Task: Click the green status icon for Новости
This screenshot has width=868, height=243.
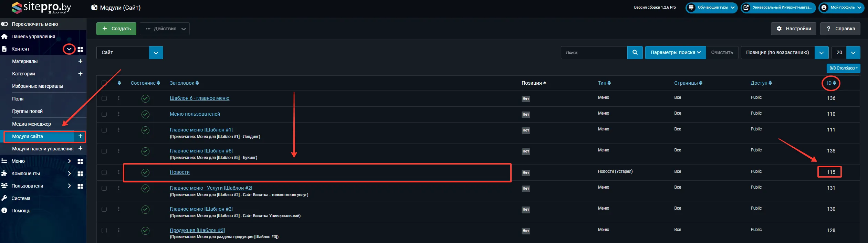Action: (145, 172)
